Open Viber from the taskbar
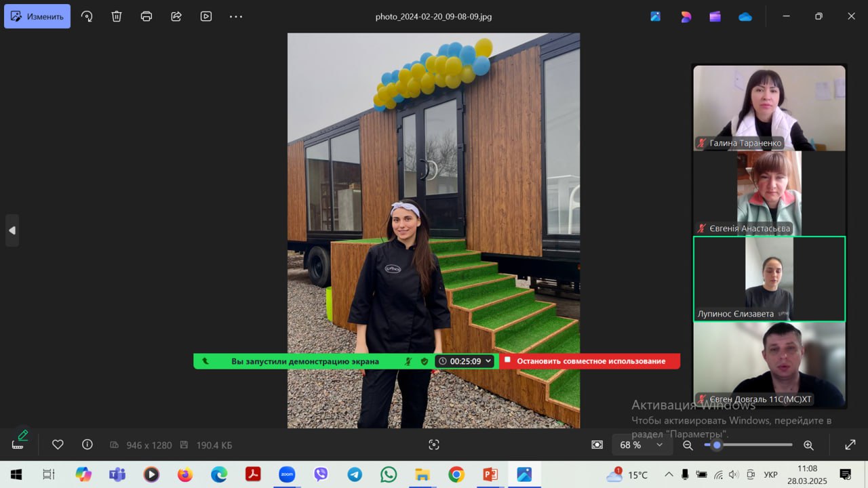 (321, 474)
